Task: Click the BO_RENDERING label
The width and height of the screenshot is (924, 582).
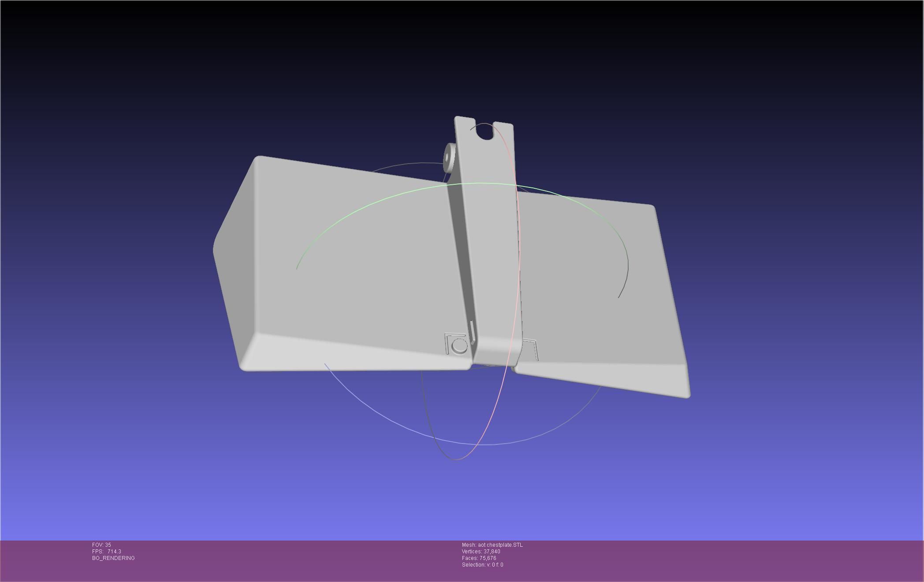Action: 113,558
